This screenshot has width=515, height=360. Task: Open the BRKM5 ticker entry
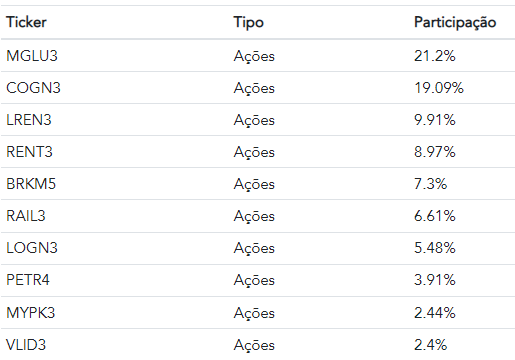[x=31, y=184]
